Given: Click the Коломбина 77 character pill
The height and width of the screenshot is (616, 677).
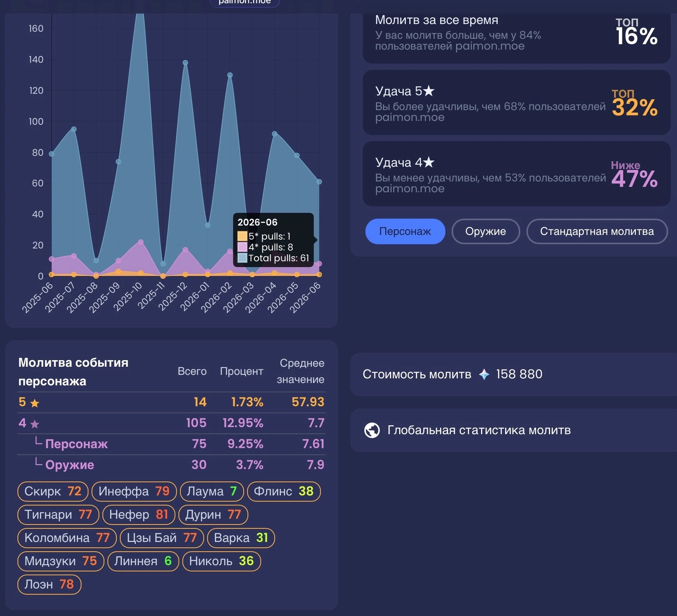Looking at the screenshot, I should (67, 538).
